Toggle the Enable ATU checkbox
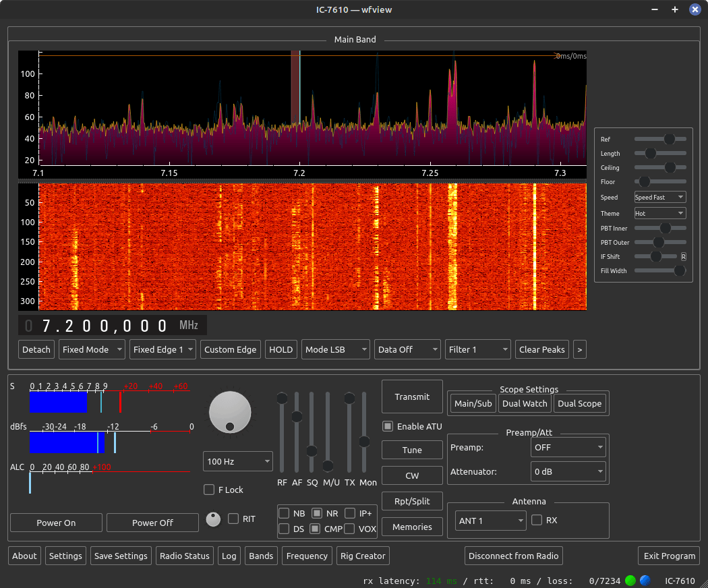The width and height of the screenshot is (708, 588). 388,426
